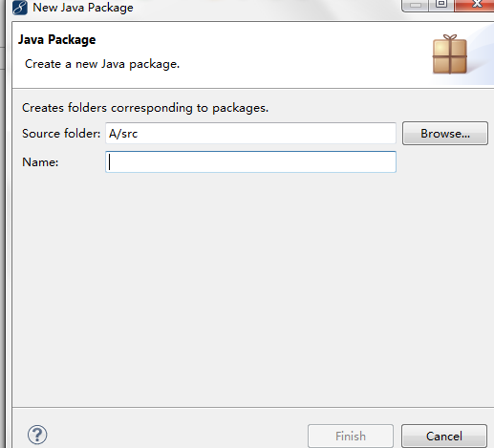Click the greyed-out Finish button
The height and width of the screenshot is (448, 494).
point(351,436)
